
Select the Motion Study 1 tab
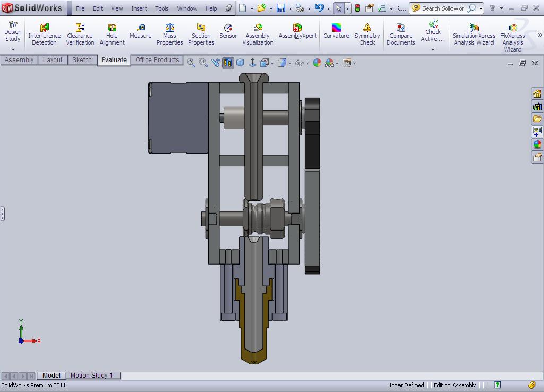(x=93, y=376)
